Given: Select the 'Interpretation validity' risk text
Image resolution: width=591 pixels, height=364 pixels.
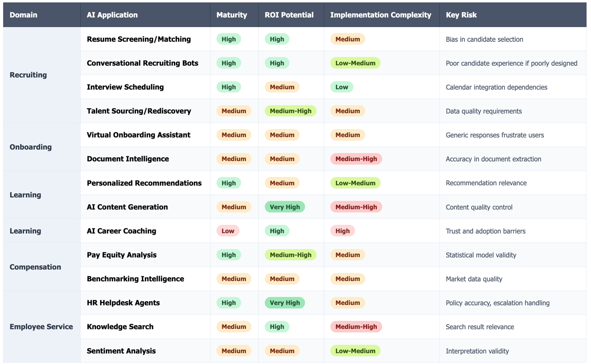Looking at the screenshot, I should (477, 351).
